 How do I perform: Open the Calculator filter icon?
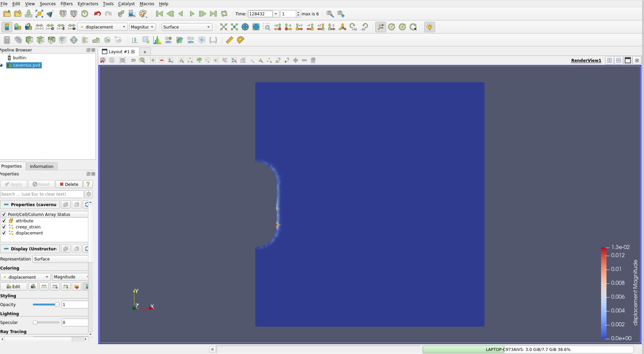[7, 40]
